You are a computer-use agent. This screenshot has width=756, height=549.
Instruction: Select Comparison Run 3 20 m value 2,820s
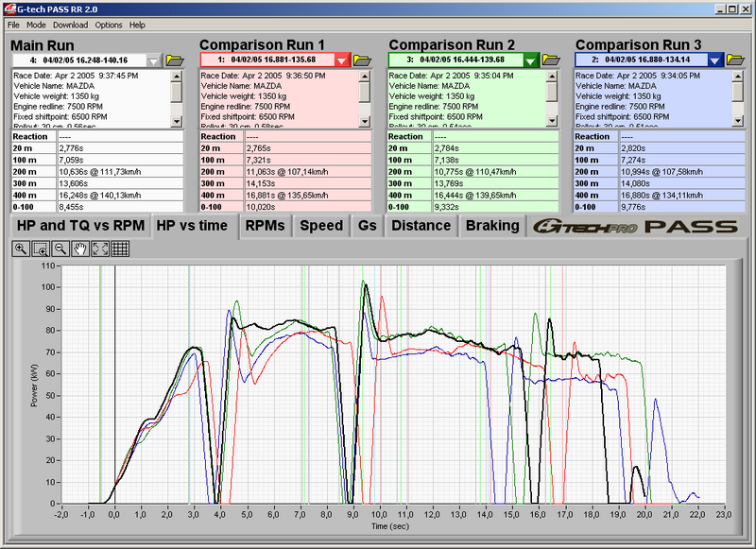pos(681,148)
